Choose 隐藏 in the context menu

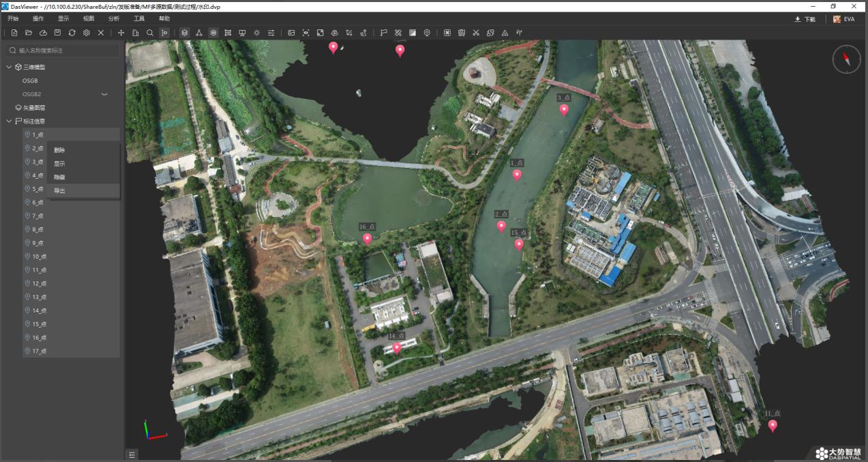pos(83,177)
